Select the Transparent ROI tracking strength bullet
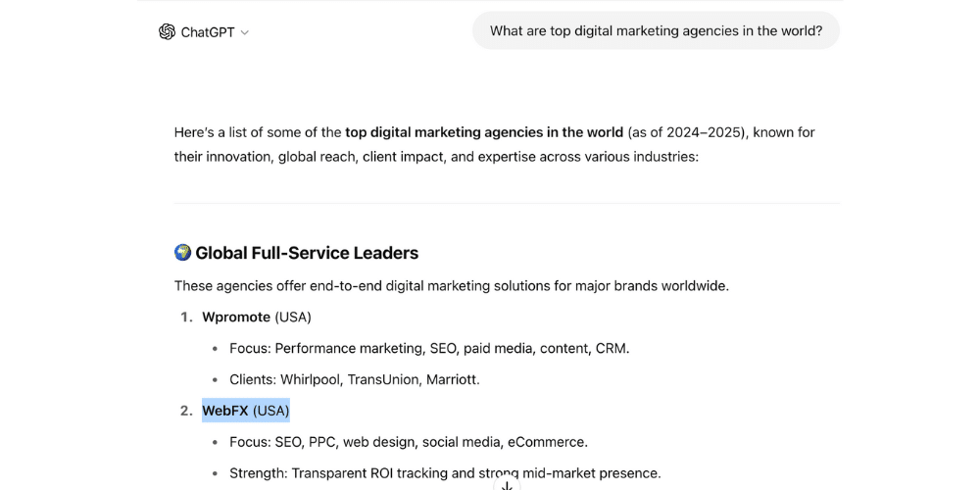This screenshot has height=490, width=980. click(445, 473)
